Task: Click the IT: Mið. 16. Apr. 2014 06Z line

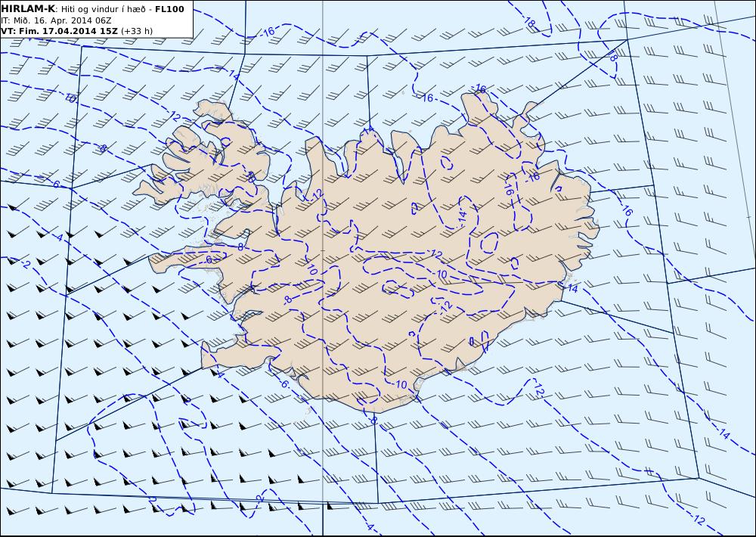Action: click(x=57, y=20)
